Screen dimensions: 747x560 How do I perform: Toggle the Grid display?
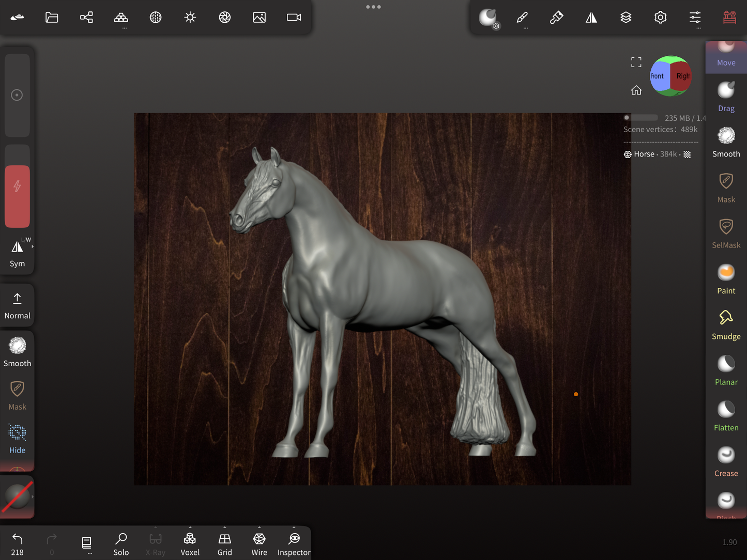(x=224, y=544)
